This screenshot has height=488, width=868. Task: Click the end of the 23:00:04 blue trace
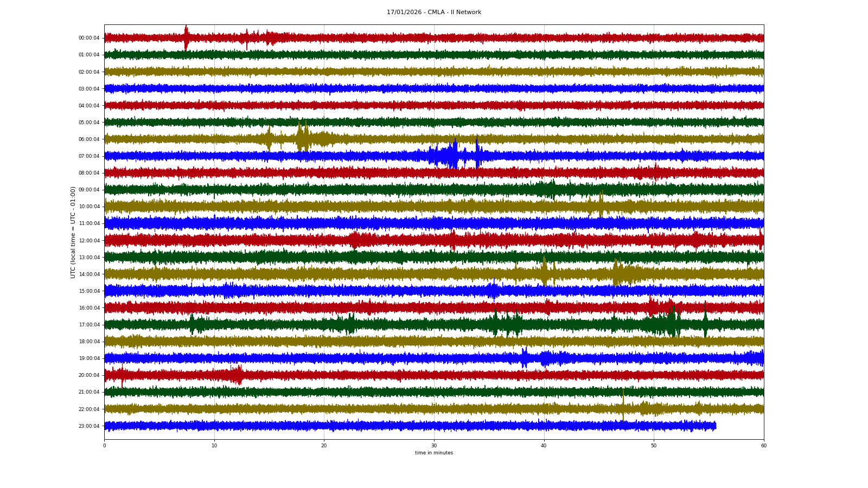pyautogui.click(x=715, y=426)
